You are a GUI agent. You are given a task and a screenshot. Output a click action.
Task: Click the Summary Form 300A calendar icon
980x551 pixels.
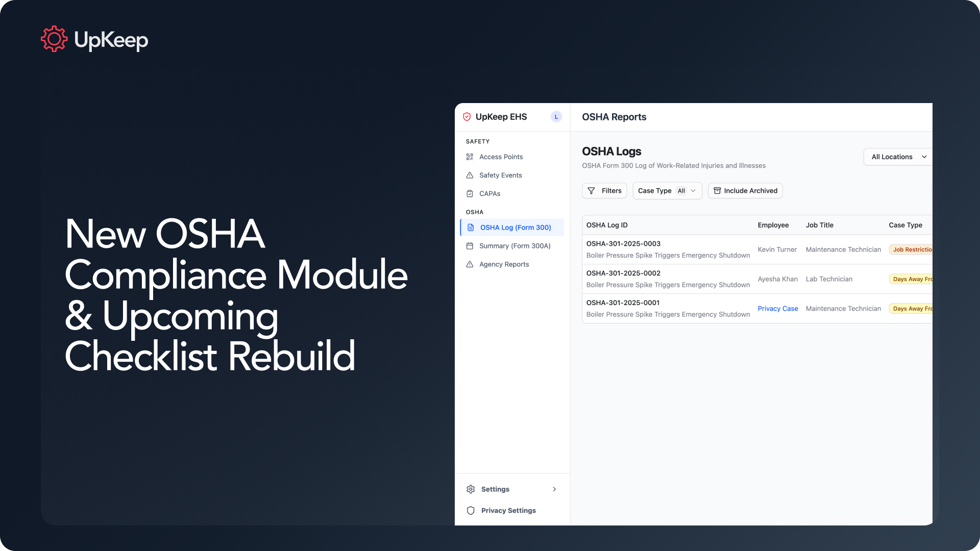pyautogui.click(x=470, y=246)
